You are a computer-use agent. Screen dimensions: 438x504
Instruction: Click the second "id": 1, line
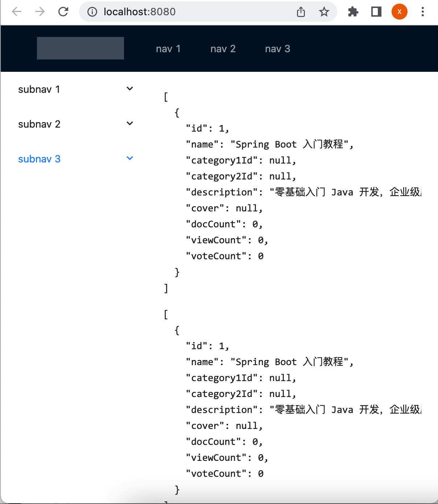point(207,346)
